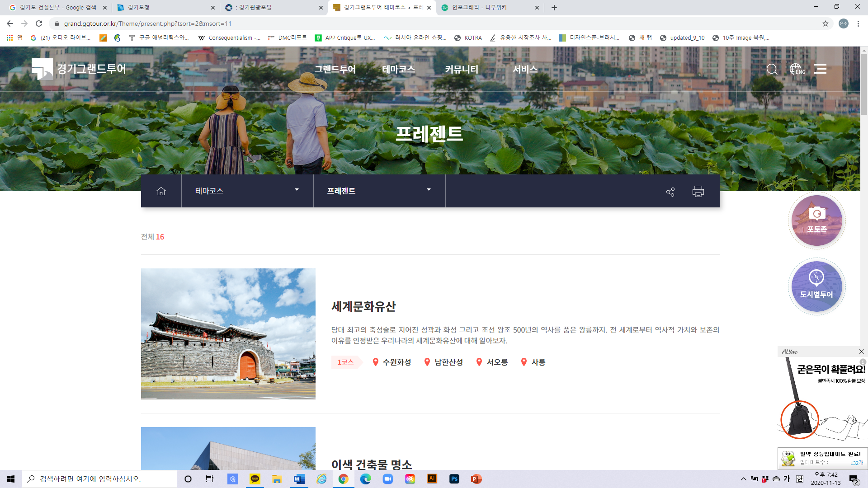The height and width of the screenshot is (488, 868).
Task: Bookmark this page with the star icon
Action: 825,23
